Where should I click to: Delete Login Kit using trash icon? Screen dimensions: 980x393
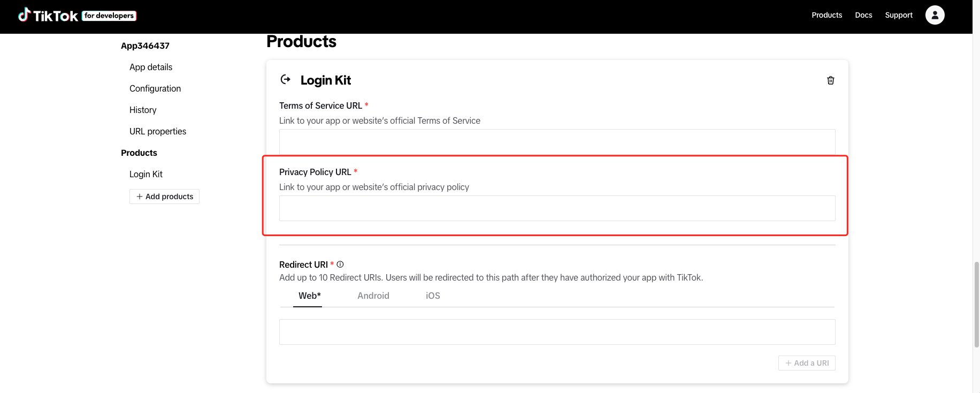(x=830, y=80)
